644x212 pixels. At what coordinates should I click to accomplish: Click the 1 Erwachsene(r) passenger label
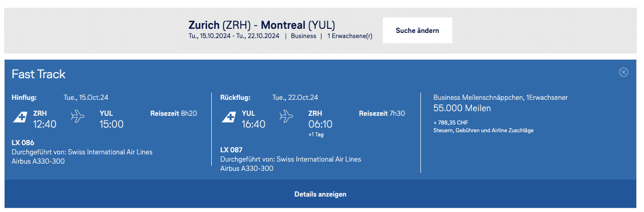tap(350, 36)
